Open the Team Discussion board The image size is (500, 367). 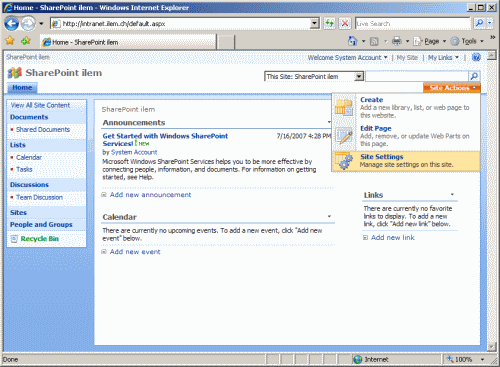click(39, 197)
